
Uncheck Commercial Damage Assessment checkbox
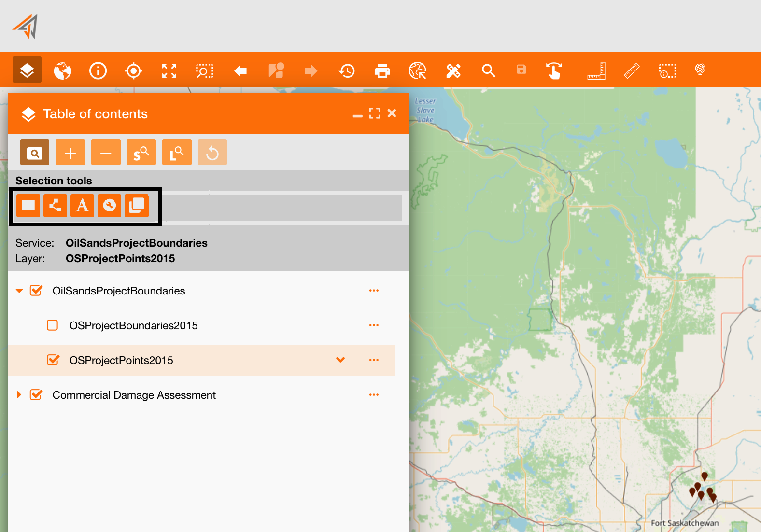click(x=36, y=395)
